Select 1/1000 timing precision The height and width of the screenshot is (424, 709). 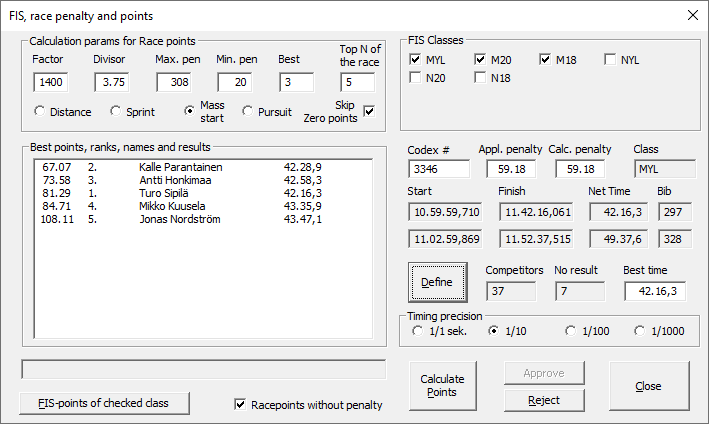click(x=639, y=331)
